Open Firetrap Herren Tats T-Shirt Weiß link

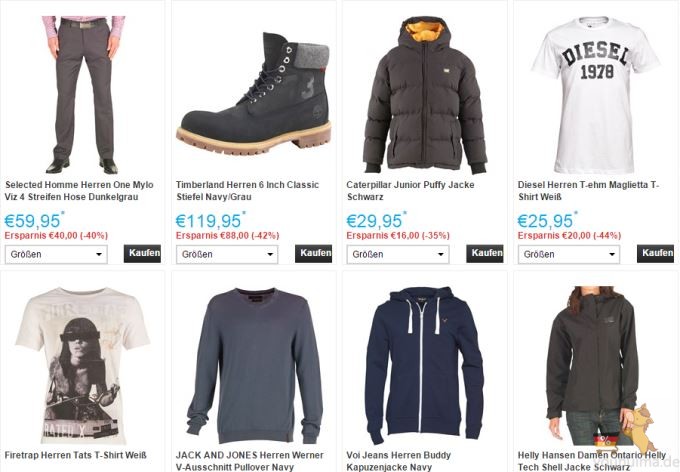75,455
